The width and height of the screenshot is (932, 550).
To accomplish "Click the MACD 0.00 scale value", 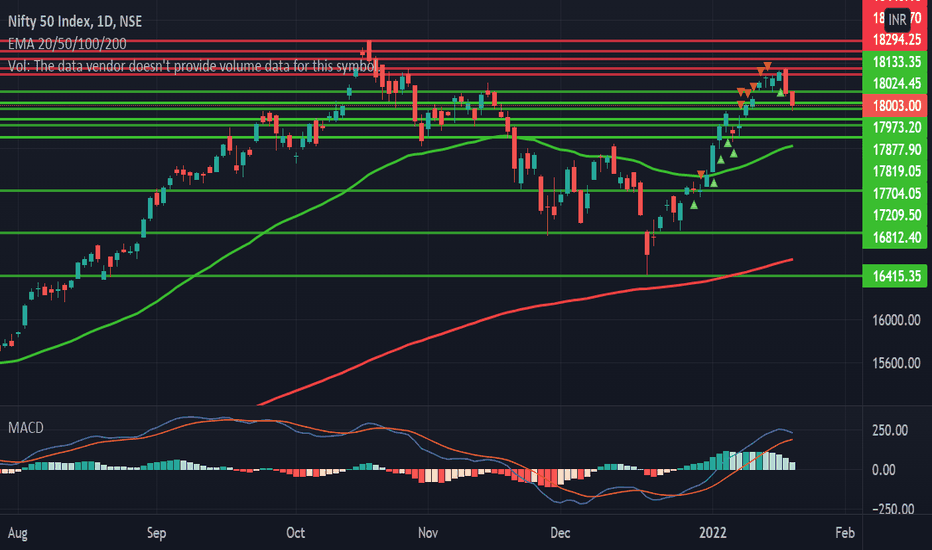I will 883,470.
